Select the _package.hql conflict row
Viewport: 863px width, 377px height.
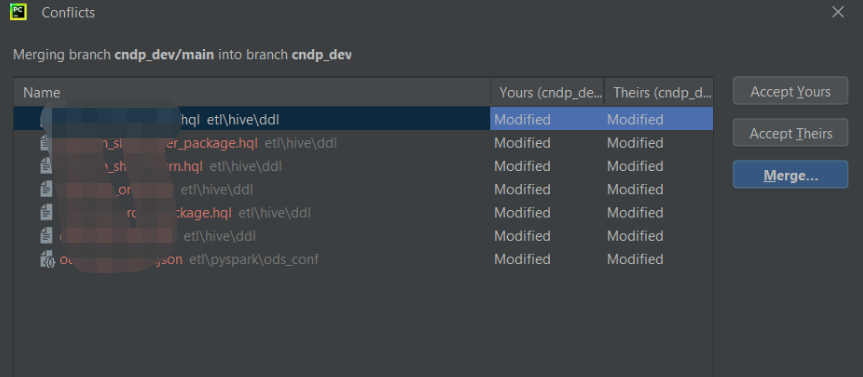coord(363,143)
